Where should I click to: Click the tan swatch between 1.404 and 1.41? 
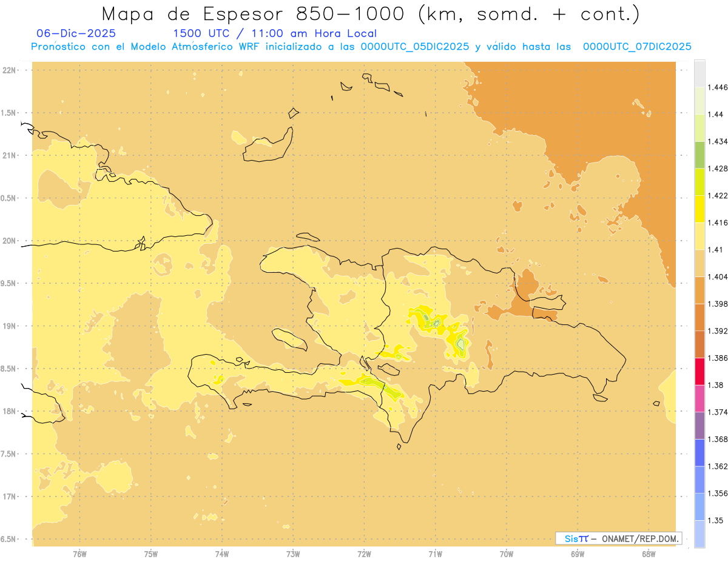tap(699, 263)
